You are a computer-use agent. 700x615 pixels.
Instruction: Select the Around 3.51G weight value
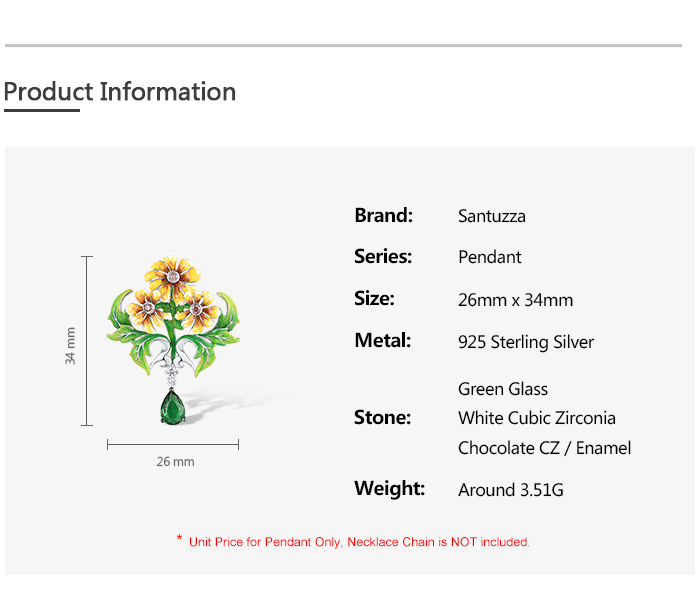tap(510, 490)
